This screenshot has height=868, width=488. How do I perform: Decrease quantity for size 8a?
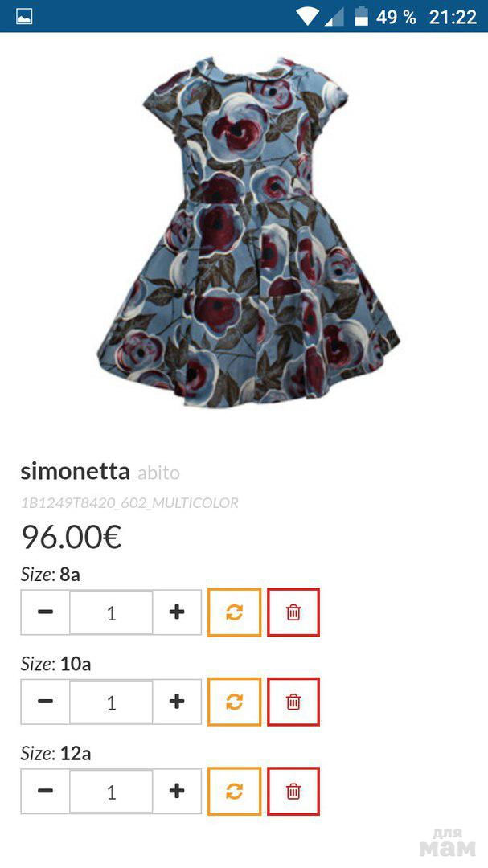(45, 612)
